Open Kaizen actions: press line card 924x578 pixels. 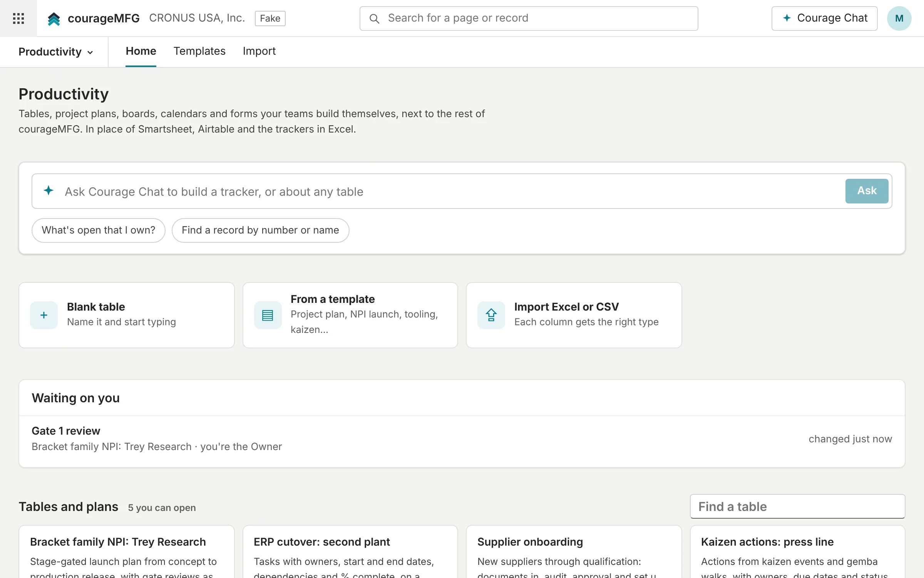click(797, 552)
